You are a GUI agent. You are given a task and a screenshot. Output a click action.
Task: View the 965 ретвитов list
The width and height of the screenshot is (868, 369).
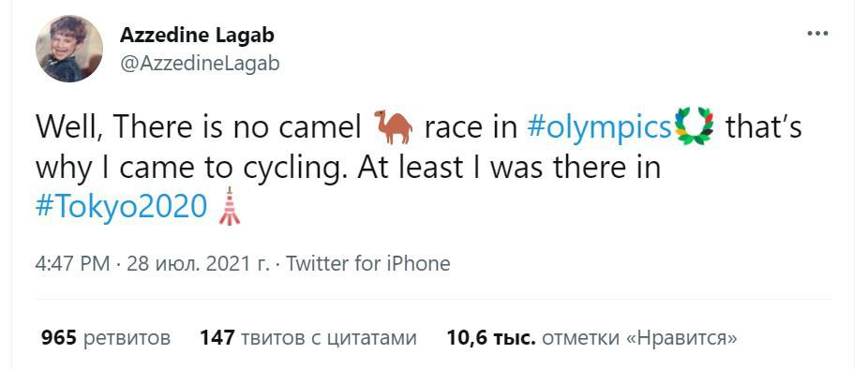[x=106, y=337]
